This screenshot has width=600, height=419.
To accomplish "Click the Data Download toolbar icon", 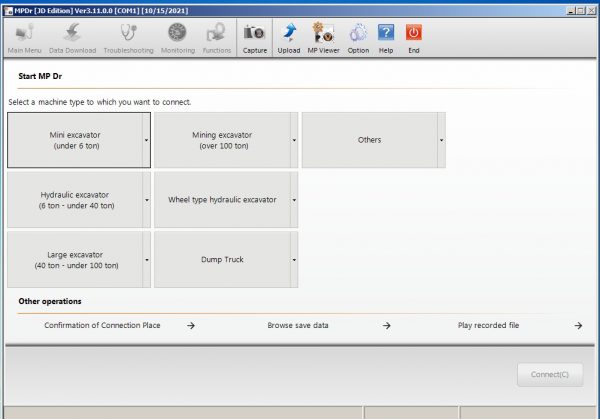I will (72, 38).
